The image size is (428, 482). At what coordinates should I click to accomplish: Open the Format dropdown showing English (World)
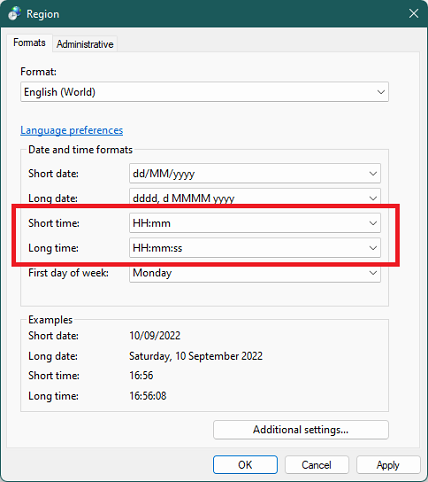point(204,92)
